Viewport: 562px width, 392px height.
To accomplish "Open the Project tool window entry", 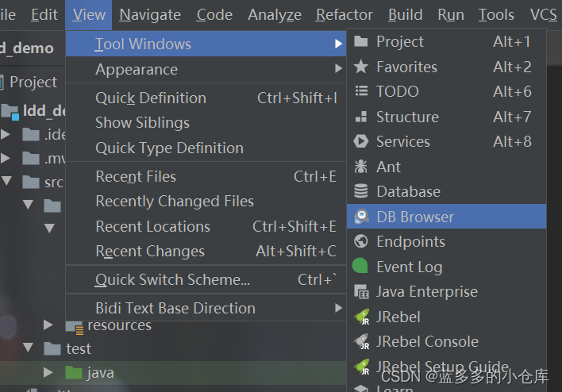I will tap(446, 41).
